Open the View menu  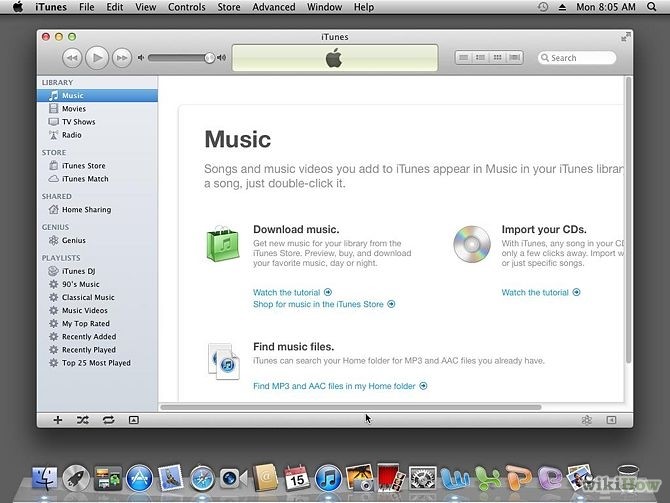tap(146, 7)
